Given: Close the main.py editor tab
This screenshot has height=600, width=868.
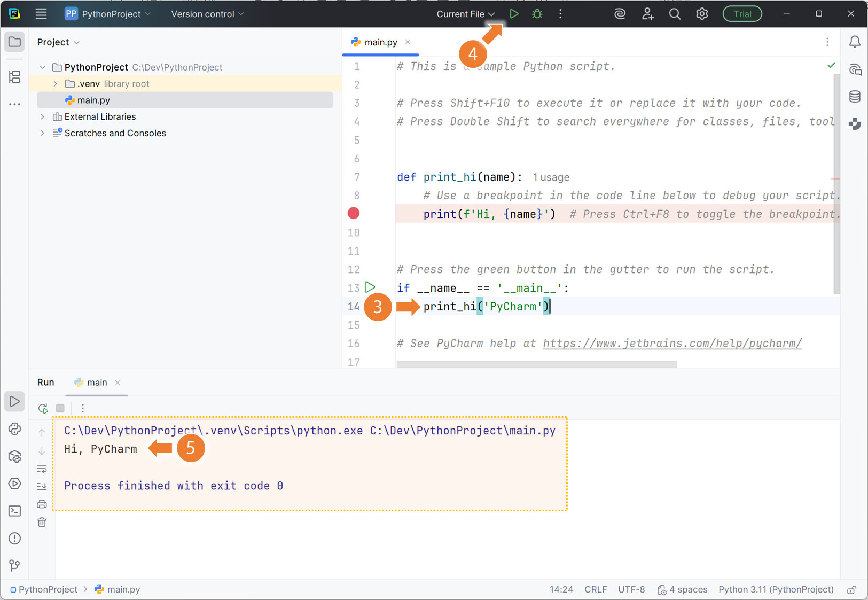Looking at the screenshot, I should tap(408, 42).
